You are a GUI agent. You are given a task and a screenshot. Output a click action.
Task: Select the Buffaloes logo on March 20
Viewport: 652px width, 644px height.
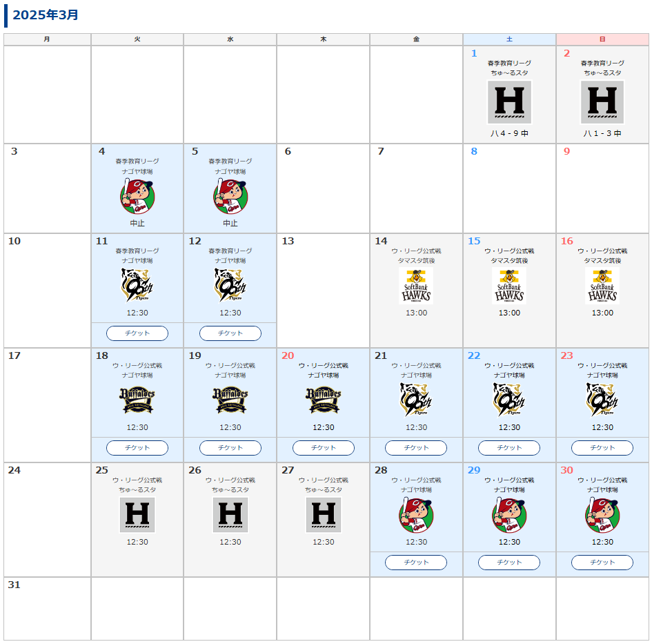[324, 400]
